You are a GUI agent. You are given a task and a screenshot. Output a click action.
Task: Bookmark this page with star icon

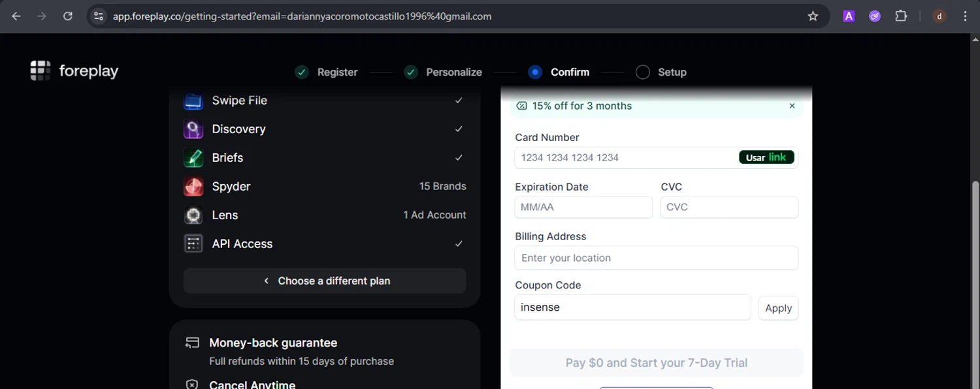tap(813, 16)
